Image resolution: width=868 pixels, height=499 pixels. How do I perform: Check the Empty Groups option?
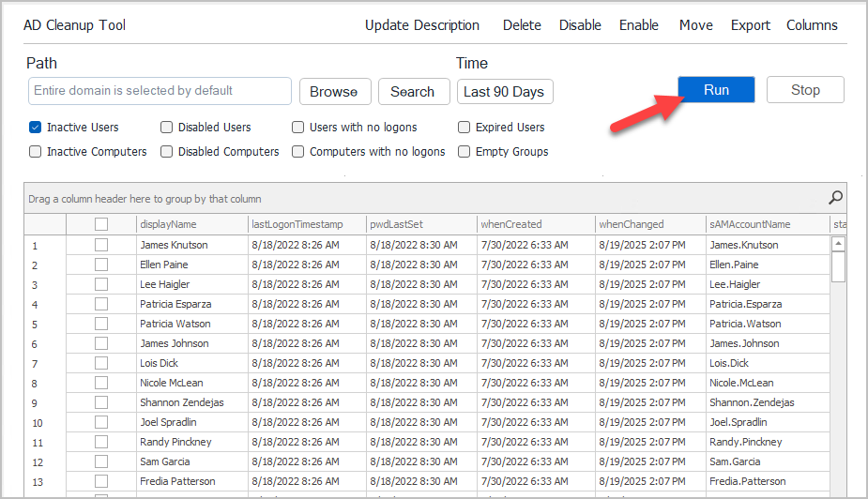point(464,152)
